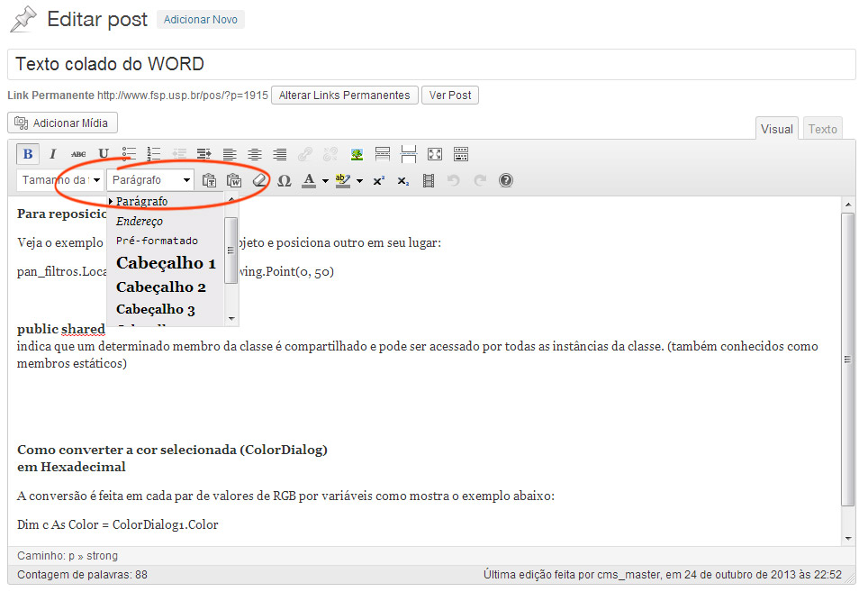Click the insert image icon
The height and width of the screenshot is (601, 868).
pyautogui.click(x=357, y=154)
